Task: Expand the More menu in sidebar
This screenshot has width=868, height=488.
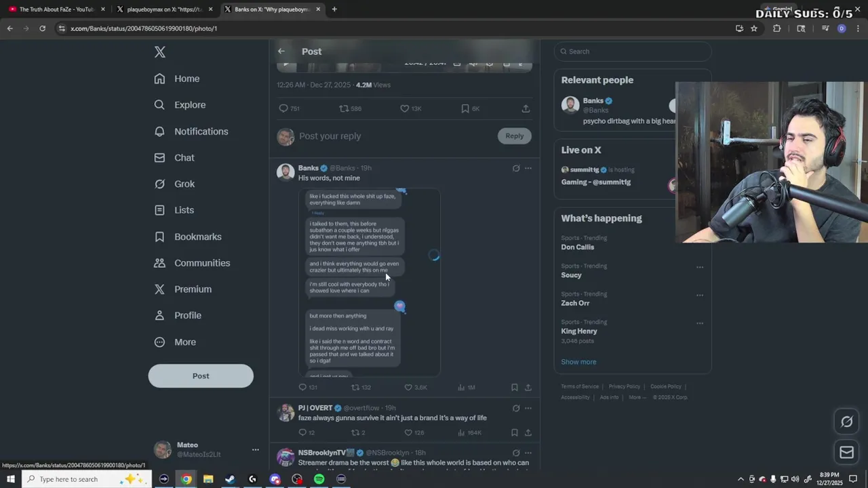Action: (x=175, y=342)
